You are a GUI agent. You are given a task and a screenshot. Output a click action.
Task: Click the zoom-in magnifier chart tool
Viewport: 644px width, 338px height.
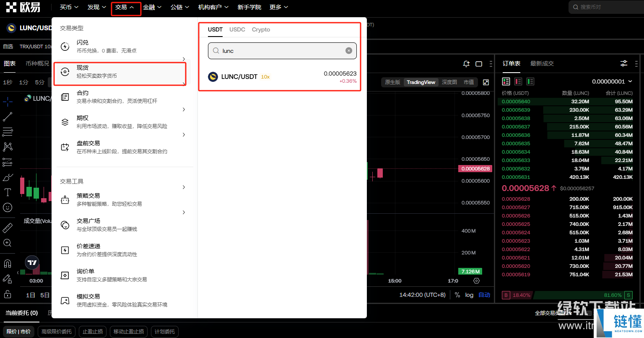(x=8, y=243)
